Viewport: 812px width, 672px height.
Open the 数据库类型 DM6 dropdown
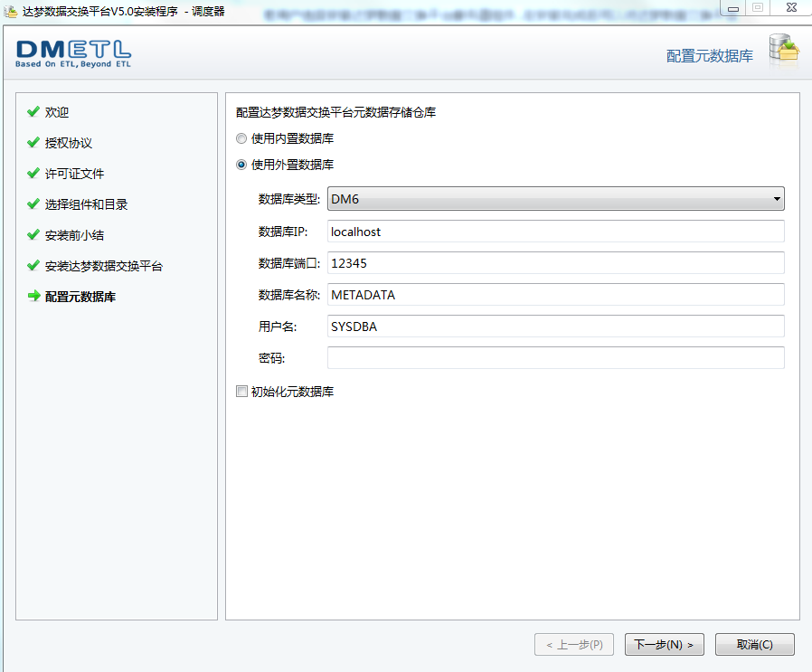[556, 199]
